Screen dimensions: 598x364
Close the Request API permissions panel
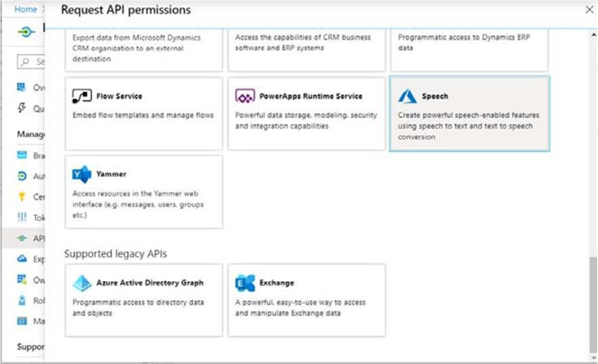tap(589, 10)
